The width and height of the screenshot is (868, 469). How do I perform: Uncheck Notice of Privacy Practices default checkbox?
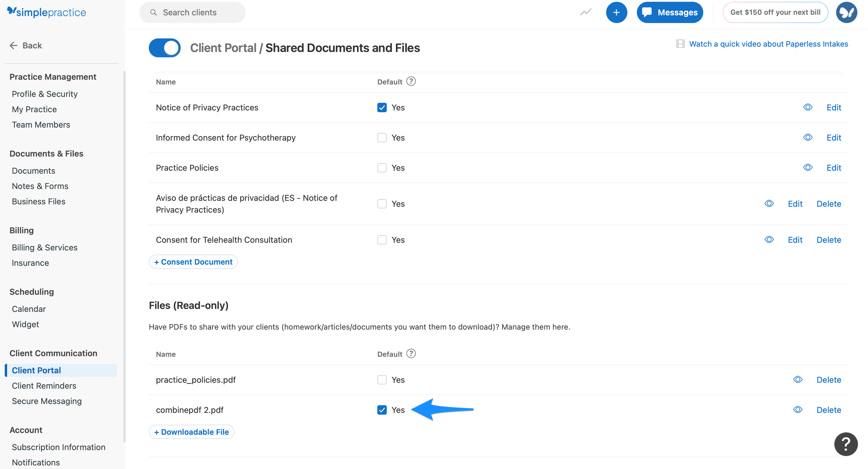(x=382, y=108)
